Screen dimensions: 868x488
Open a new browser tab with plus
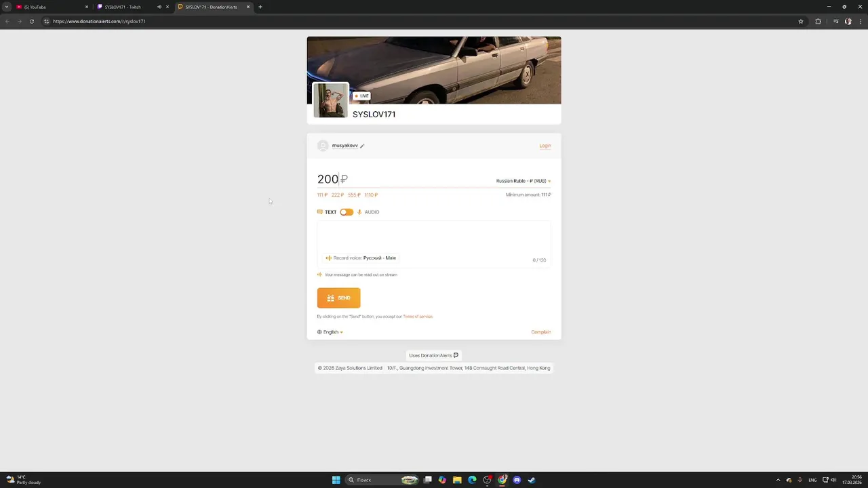pos(260,7)
